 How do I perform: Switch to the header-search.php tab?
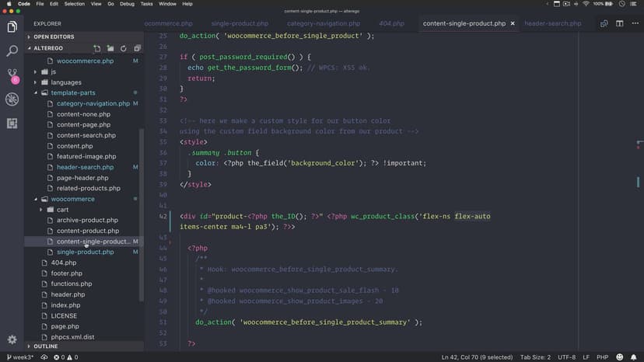pyautogui.click(x=552, y=23)
